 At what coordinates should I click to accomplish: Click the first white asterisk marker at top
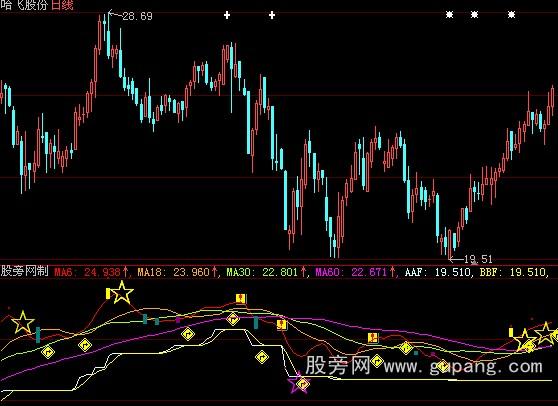point(450,15)
